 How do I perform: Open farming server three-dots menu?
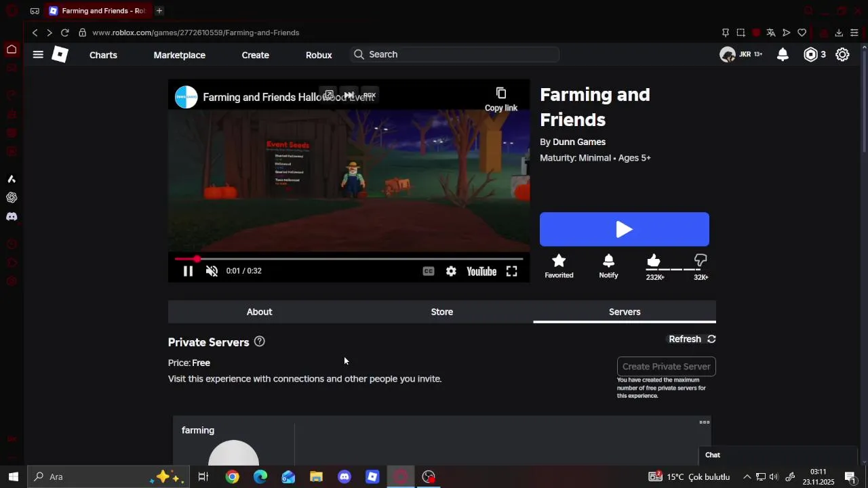tap(705, 422)
